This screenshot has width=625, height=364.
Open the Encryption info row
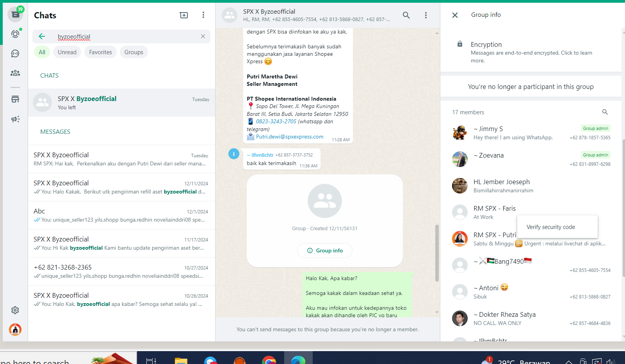tap(531, 52)
